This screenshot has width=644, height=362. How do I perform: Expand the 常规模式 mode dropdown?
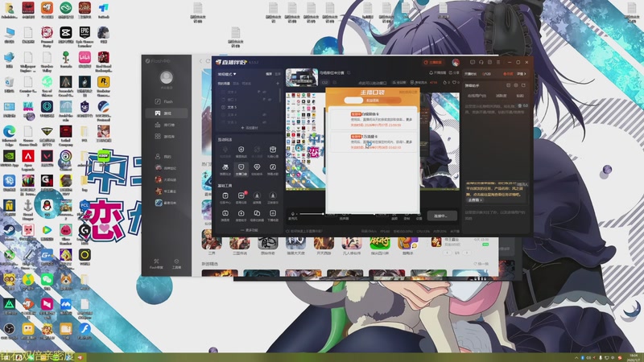click(x=227, y=74)
